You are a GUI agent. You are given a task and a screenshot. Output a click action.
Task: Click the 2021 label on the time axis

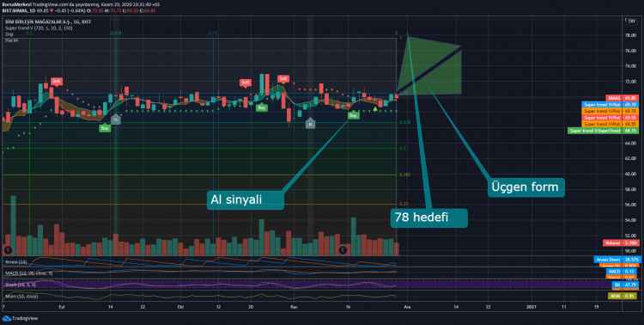(x=531, y=307)
